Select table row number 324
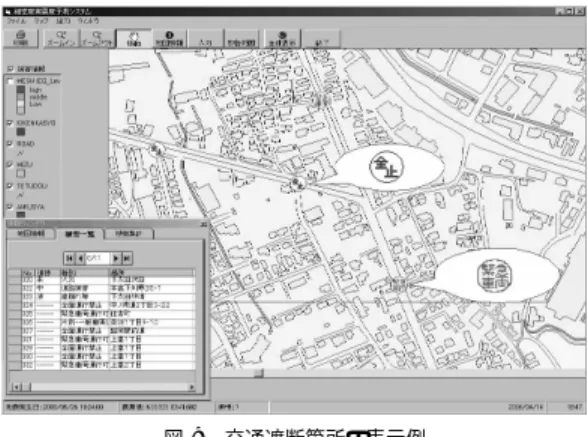Screen dimensions: 588x437 (x=101, y=305)
